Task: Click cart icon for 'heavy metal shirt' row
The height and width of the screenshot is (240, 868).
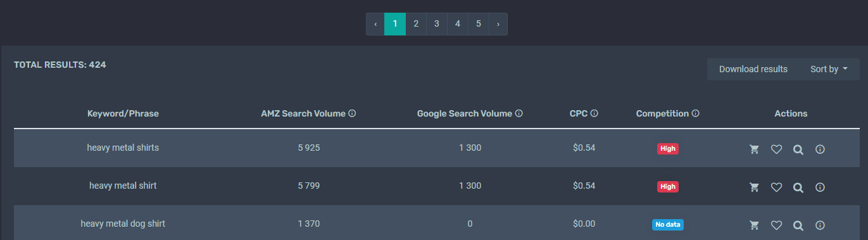Action: click(x=754, y=187)
